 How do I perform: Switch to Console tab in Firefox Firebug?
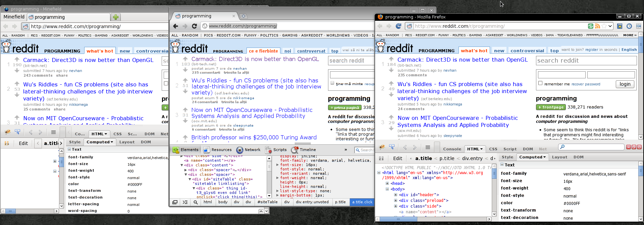(x=452, y=149)
